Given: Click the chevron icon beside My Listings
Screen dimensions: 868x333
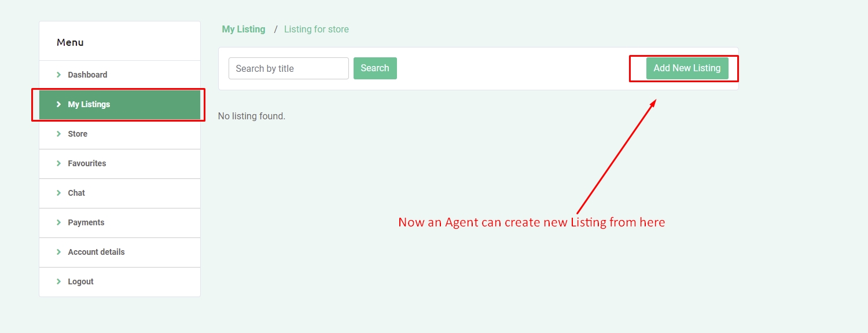Looking at the screenshot, I should [58, 104].
